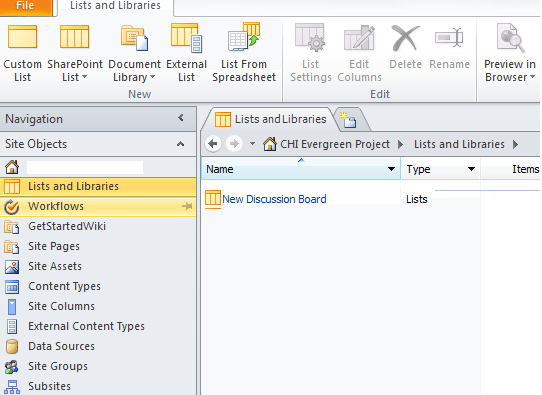Collapse the Navigation pane
The width and height of the screenshot is (542, 395).
[x=180, y=118]
